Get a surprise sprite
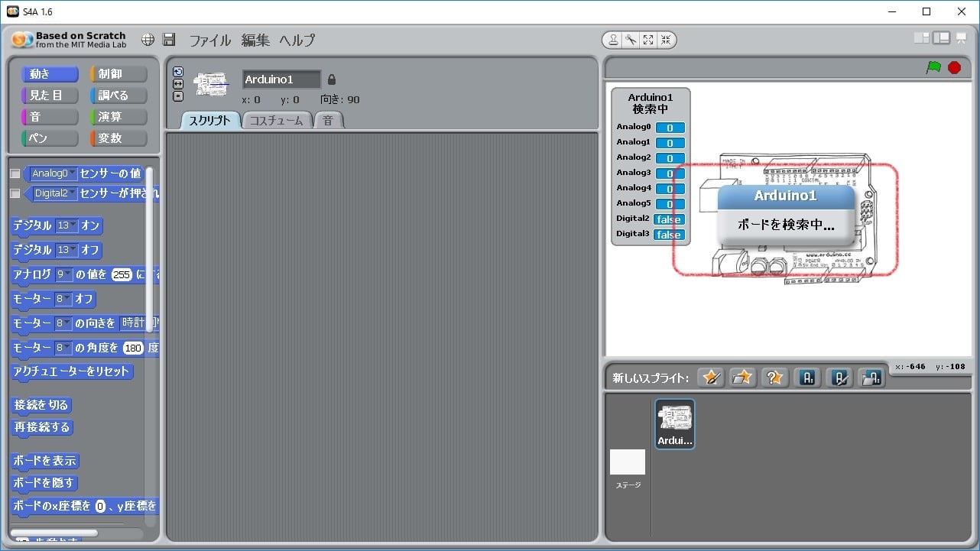 (x=774, y=377)
